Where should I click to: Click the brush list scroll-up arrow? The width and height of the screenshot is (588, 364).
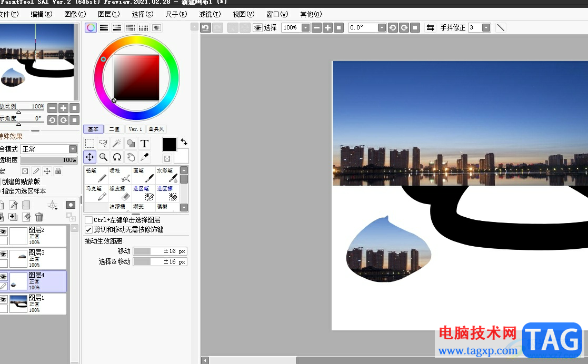[184, 170]
